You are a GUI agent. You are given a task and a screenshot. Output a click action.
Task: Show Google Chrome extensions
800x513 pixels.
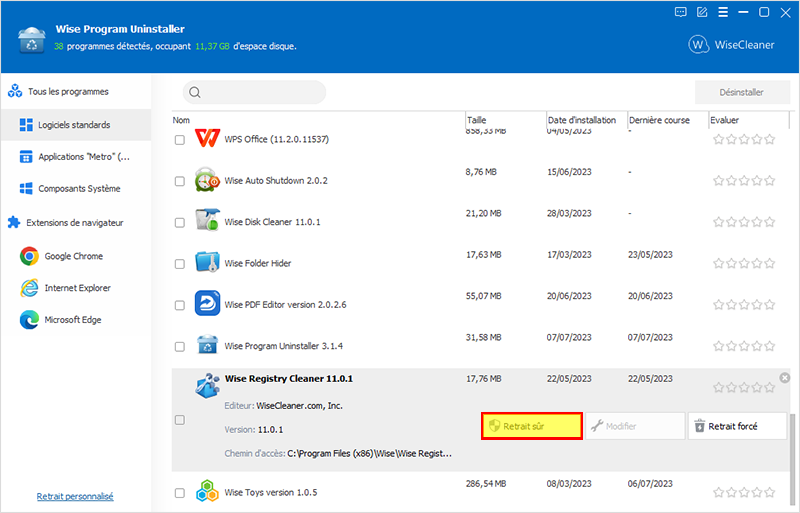[x=76, y=256]
